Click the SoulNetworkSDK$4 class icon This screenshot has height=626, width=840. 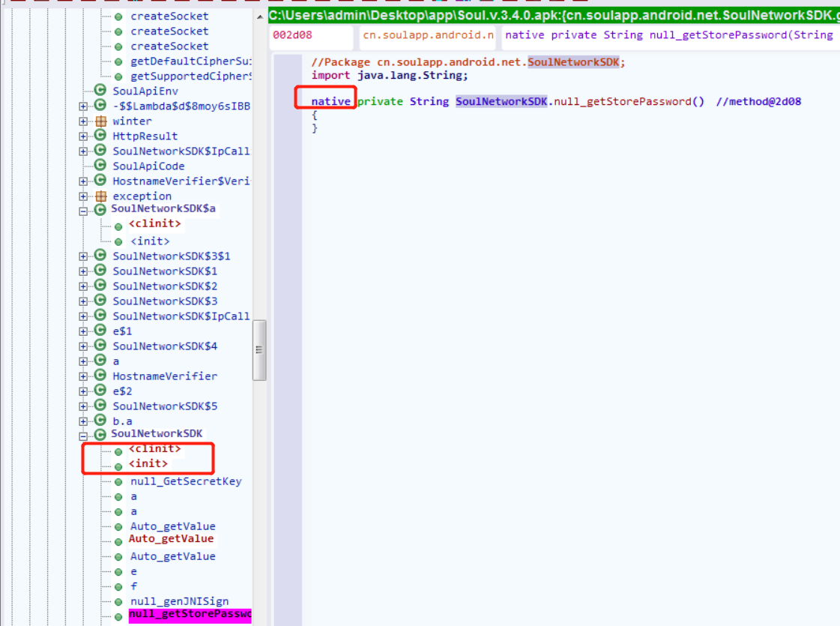tap(100, 345)
